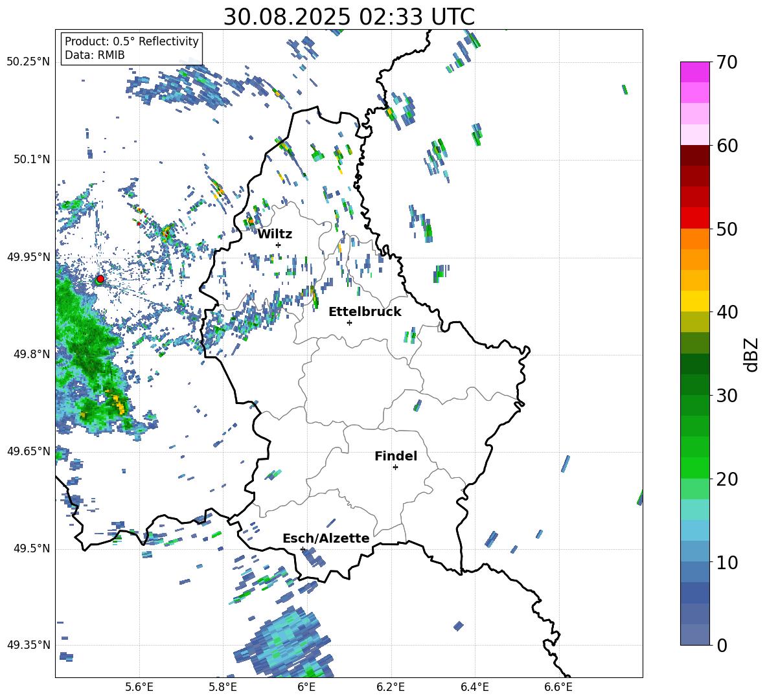Click the 70 tick on the colorbar
767x700 pixels.
pyautogui.click(x=726, y=62)
